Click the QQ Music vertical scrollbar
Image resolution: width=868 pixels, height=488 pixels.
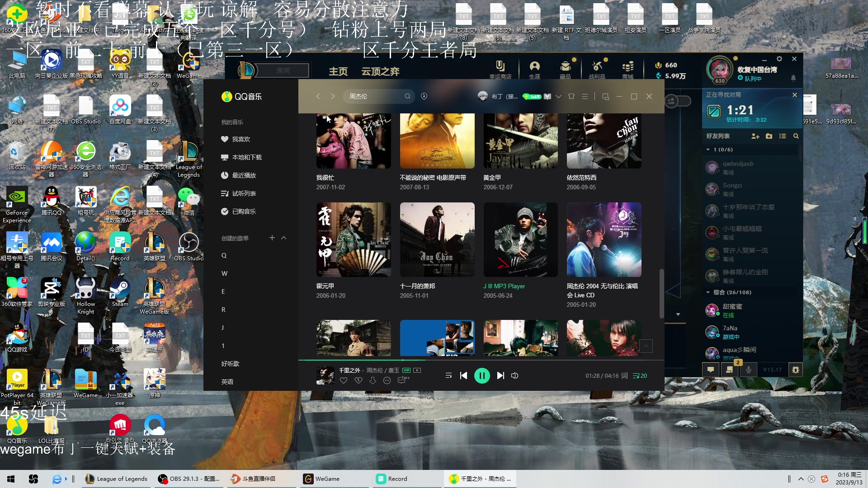click(x=662, y=294)
